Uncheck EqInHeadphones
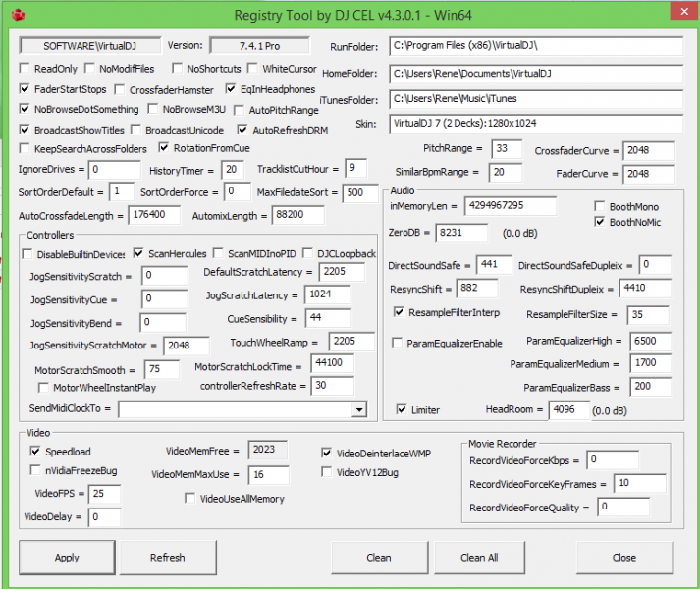 pyautogui.click(x=231, y=89)
